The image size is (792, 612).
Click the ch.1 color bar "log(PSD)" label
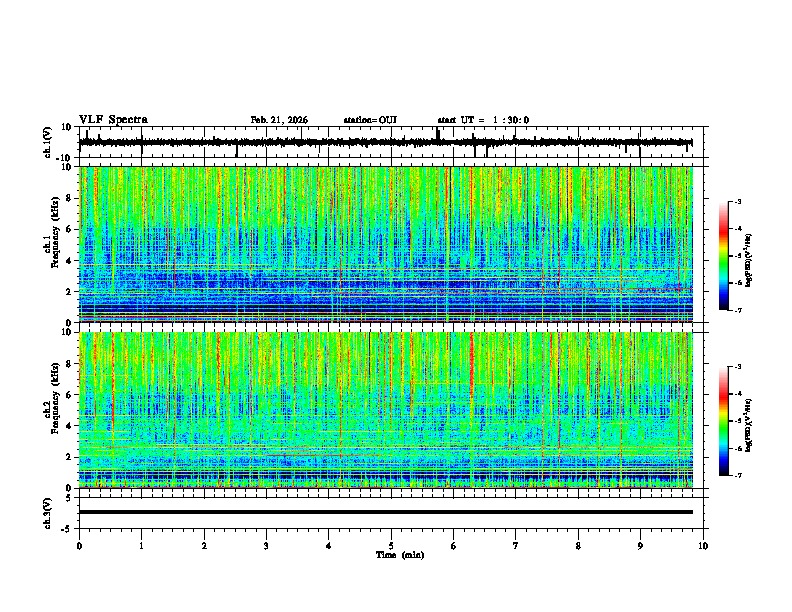[x=749, y=261]
